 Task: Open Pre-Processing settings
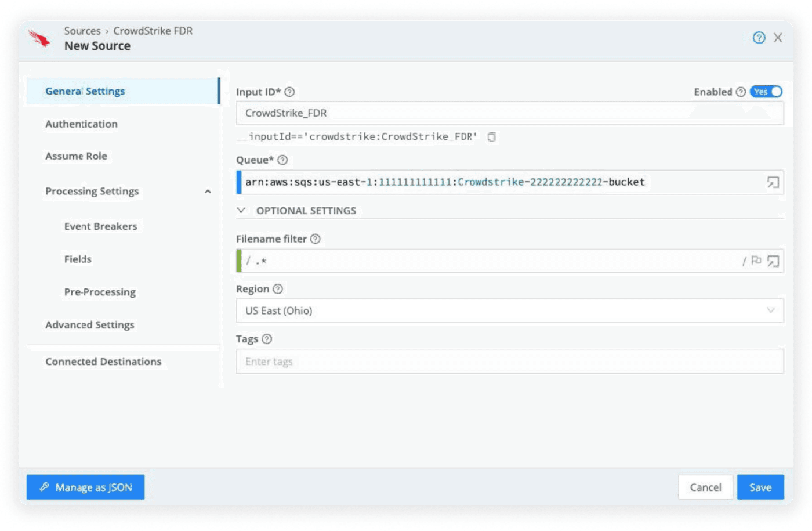[100, 292]
